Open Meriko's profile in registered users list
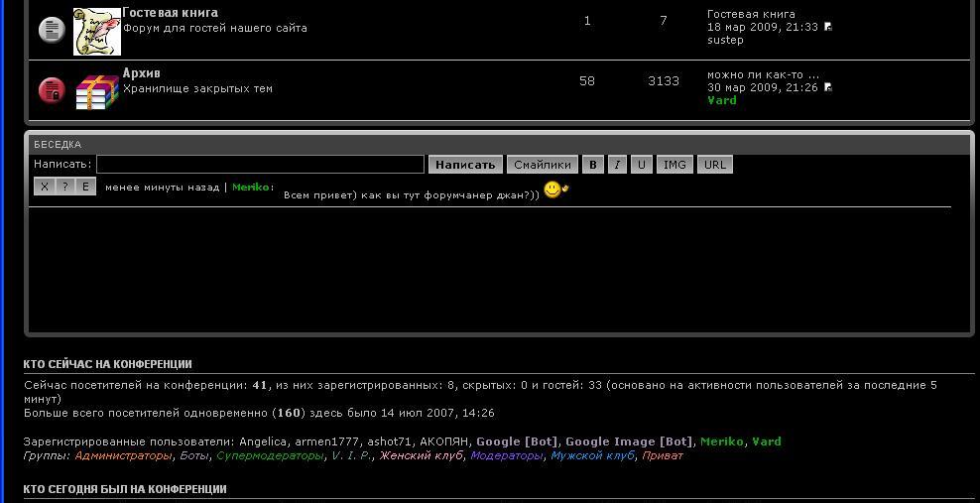The height and width of the screenshot is (503, 980). point(721,441)
